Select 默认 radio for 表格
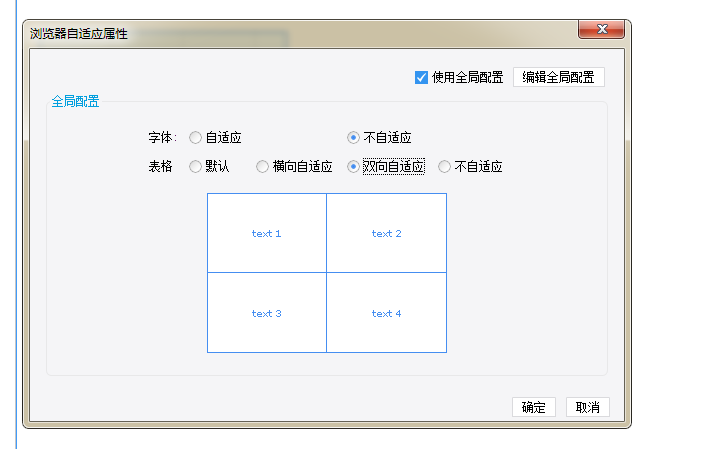Viewport: 705px width, 449px height. pyautogui.click(x=195, y=167)
